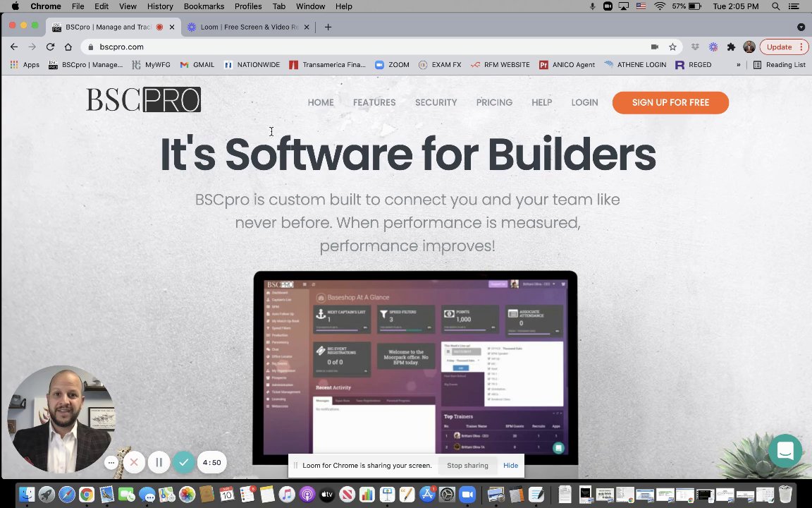The width and height of the screenshot is (812, 508).
Task: Open the SECURITY nav item
Action: [436, 102]
